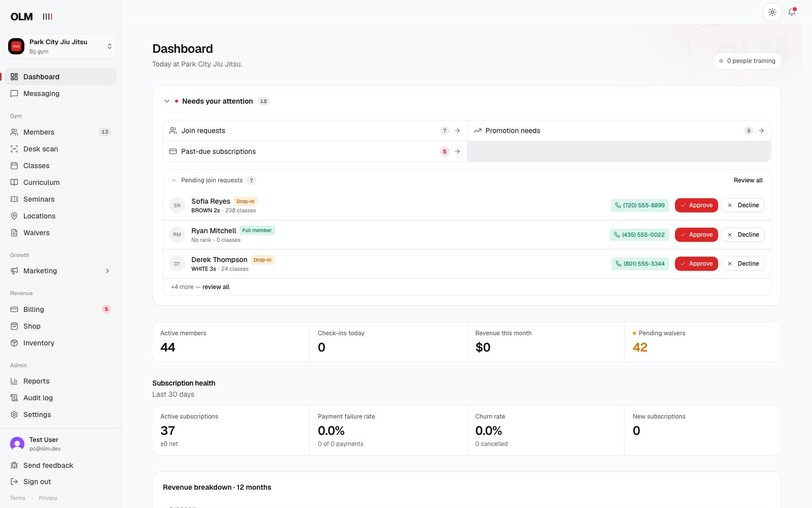Go to Dashboard in the sidebar

(x=60, y=77)
